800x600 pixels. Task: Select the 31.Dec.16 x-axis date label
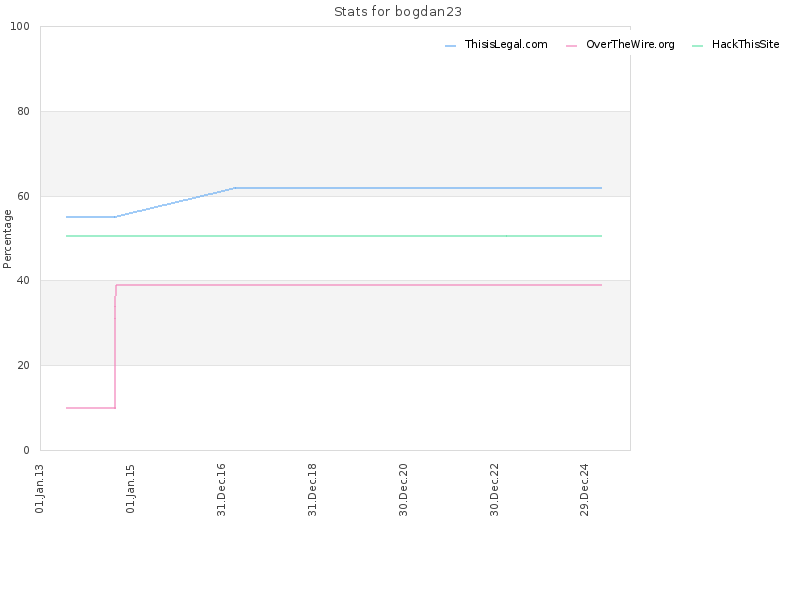[221, 490]
